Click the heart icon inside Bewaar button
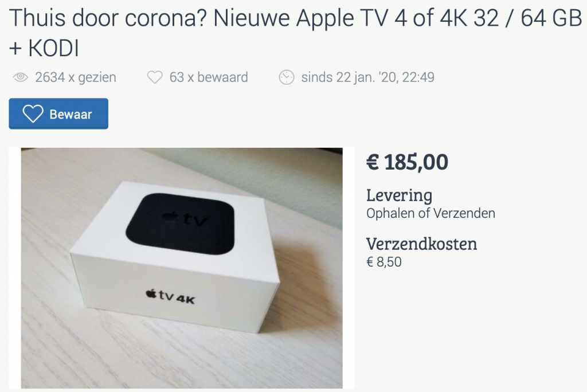This screenshot has height=392, width=587. pyautogui.click(x=33, y=114)
